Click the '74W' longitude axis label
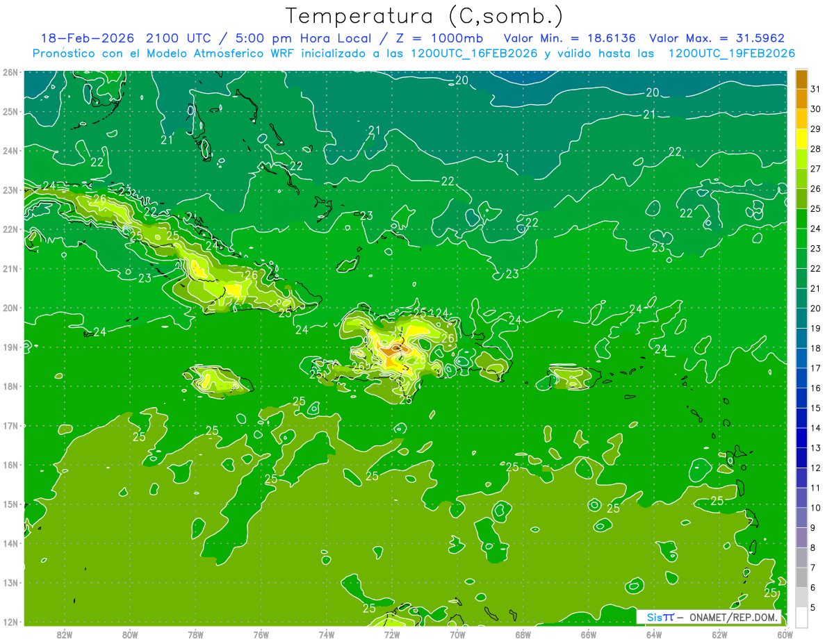This screenshot has height=644, width=834. pyautogui.click(x=327, y=634)
